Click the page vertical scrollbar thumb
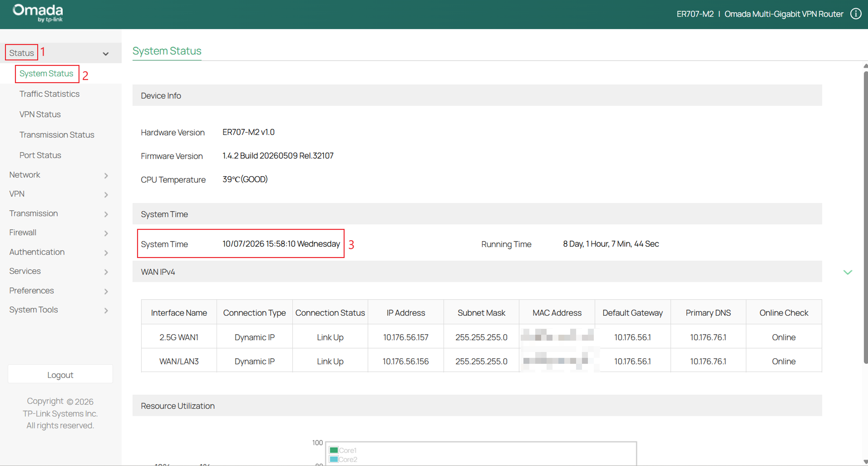Viewport: 868px width, 466px height. click(x=866, y=217)
